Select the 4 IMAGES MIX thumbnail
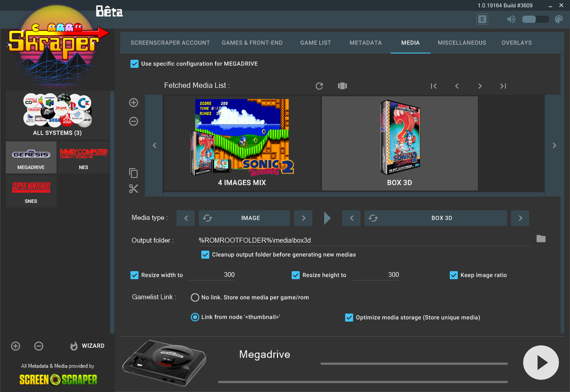Viewport: 570px width, 392px height. point(242,143)
